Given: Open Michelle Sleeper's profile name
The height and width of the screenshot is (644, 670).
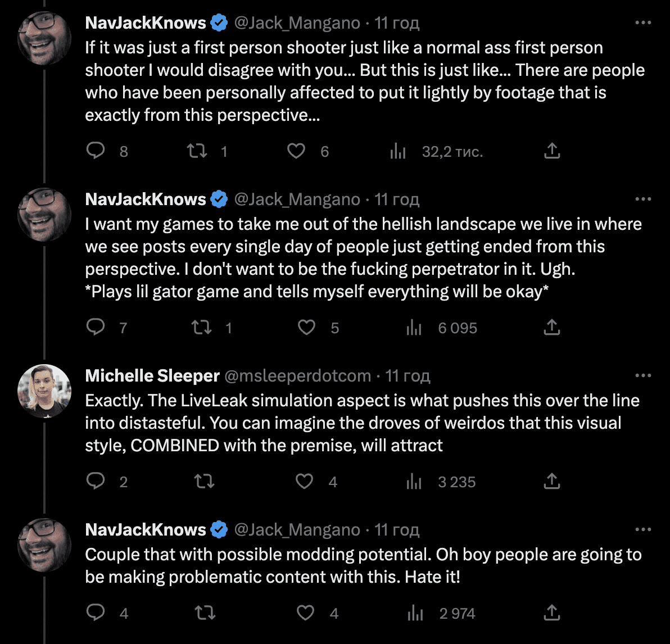Looking at the screenshot, I should coord(152,375).
